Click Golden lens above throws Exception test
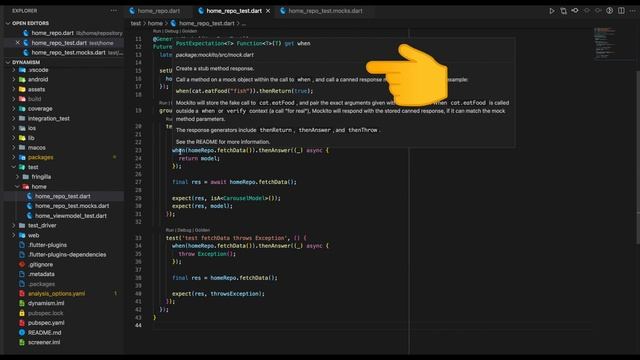 (202, 230)
